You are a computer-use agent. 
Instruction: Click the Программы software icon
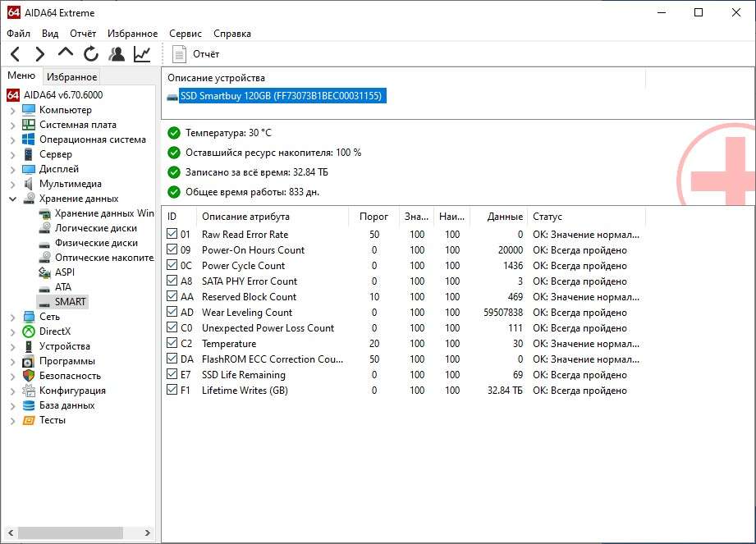(29, 361)
